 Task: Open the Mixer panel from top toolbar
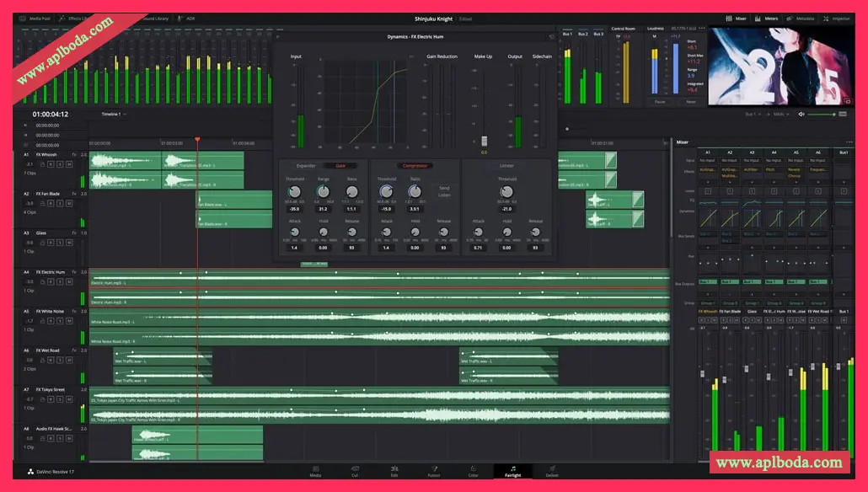pos(736,18)
